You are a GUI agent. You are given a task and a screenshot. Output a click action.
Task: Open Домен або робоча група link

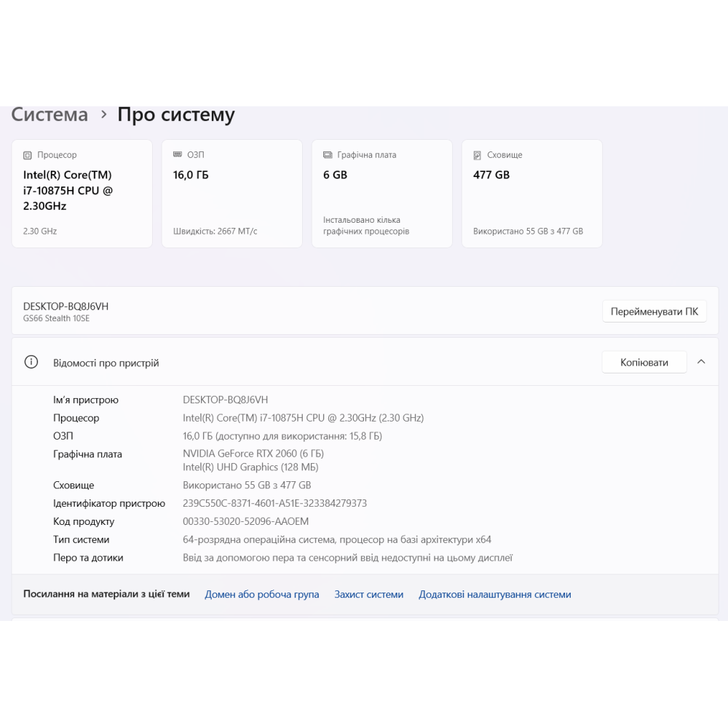pyautogui.click(x=262, y=595)
